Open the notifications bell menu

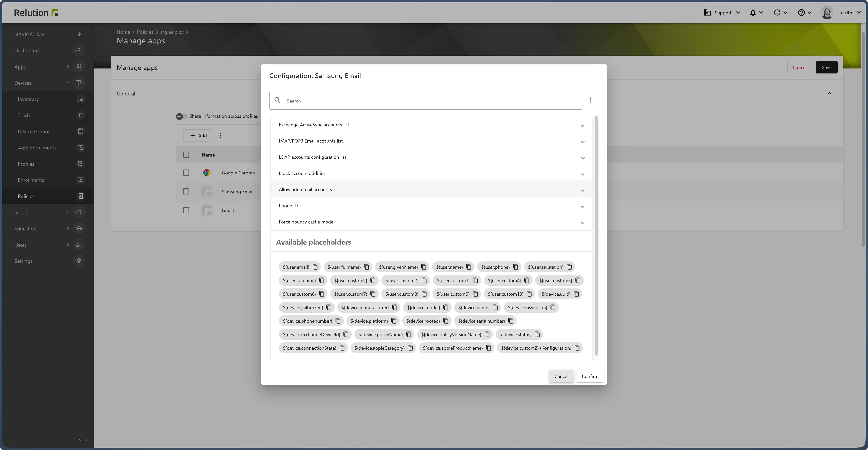[753, 13]
